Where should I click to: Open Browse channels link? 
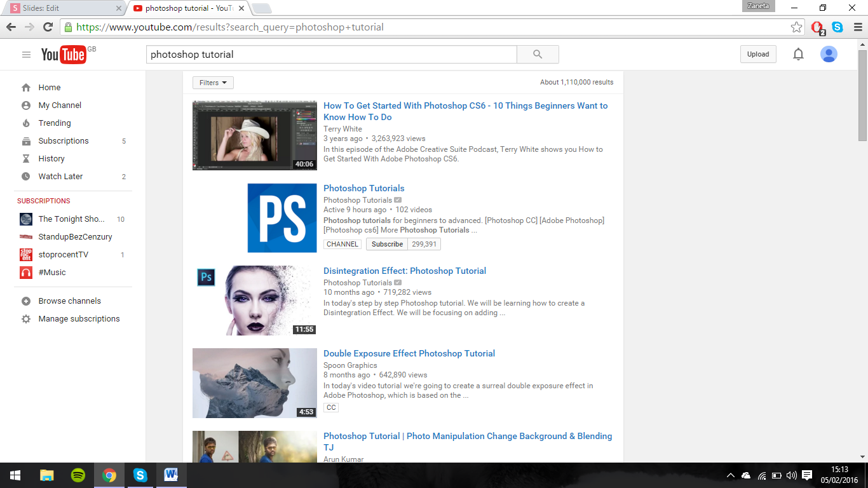point(69,301)
